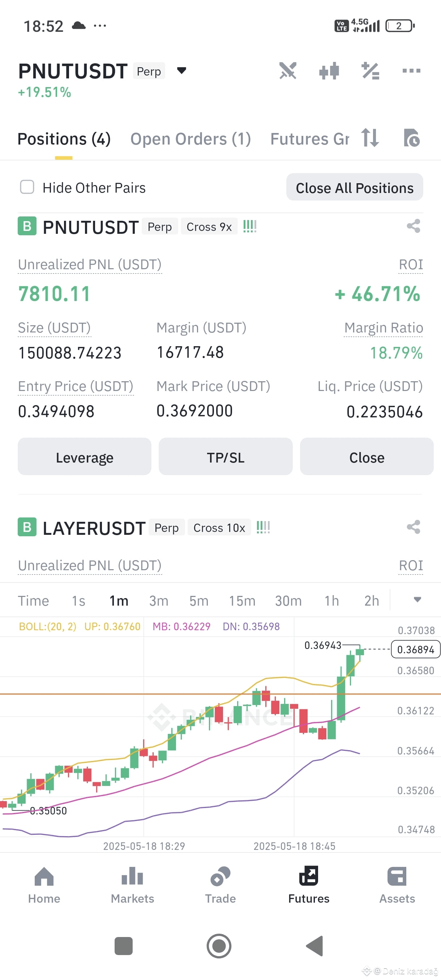Screen dimensions: 441x980
Task: Select the 5m chart interval
Action: click(199, 601)
